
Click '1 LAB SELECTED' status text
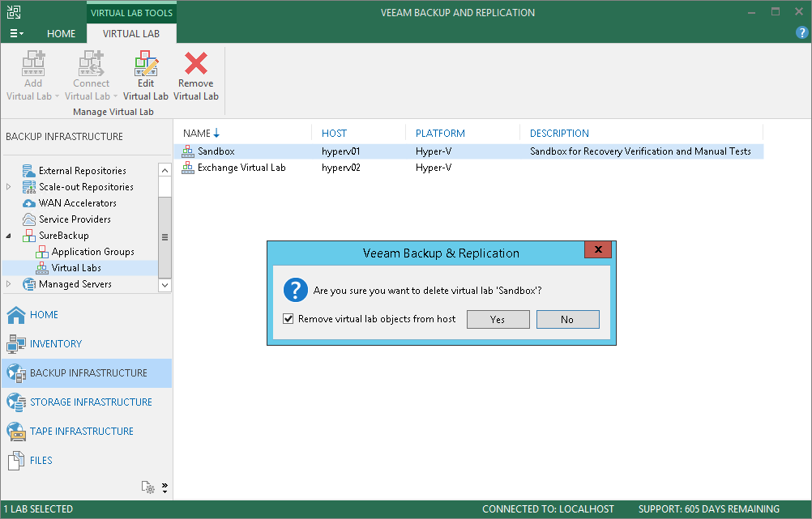click(38, 509)
